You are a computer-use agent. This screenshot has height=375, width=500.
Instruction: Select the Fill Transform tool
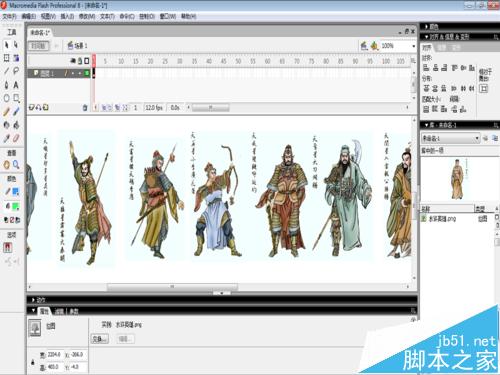(16, 58)
